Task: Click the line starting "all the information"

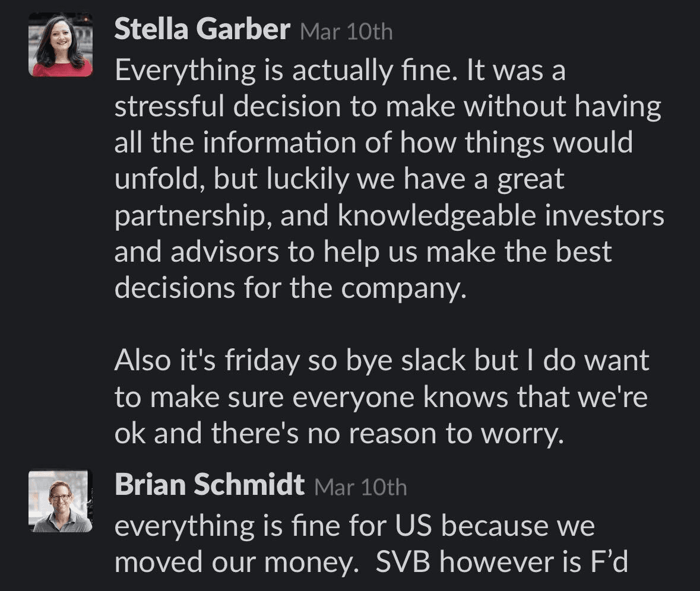Action: coord(373,144)
